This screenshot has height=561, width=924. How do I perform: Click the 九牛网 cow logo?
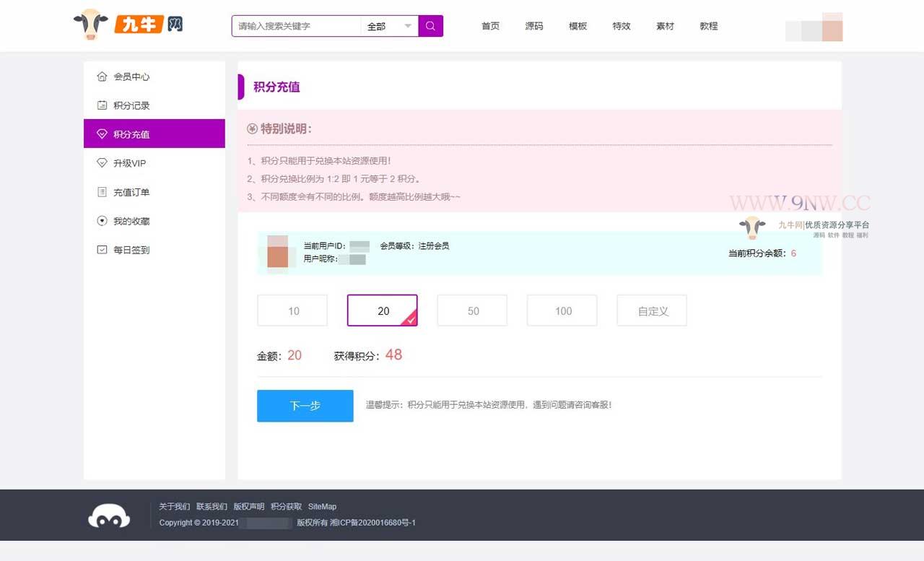pyautogui.click(x=128, y=25)
